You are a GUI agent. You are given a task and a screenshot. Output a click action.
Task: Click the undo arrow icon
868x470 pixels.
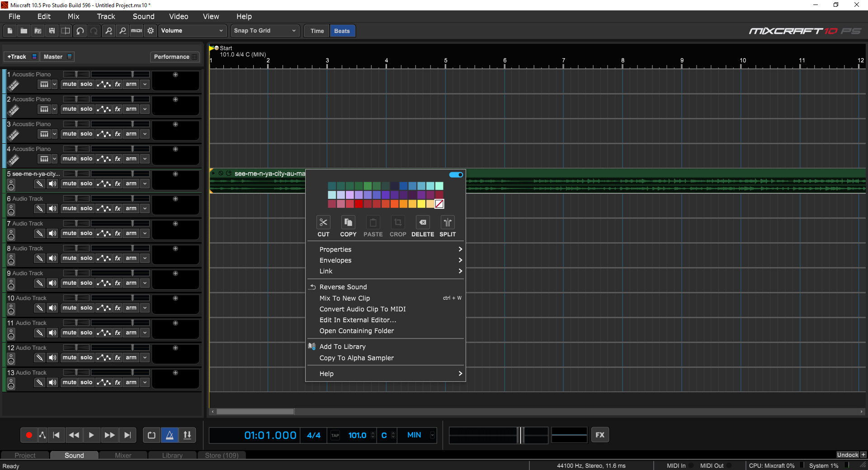(x=80, y=31)
